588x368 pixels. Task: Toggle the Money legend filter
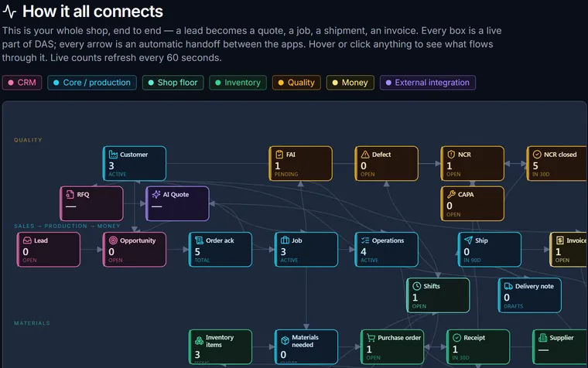click(x=350, y=83)
